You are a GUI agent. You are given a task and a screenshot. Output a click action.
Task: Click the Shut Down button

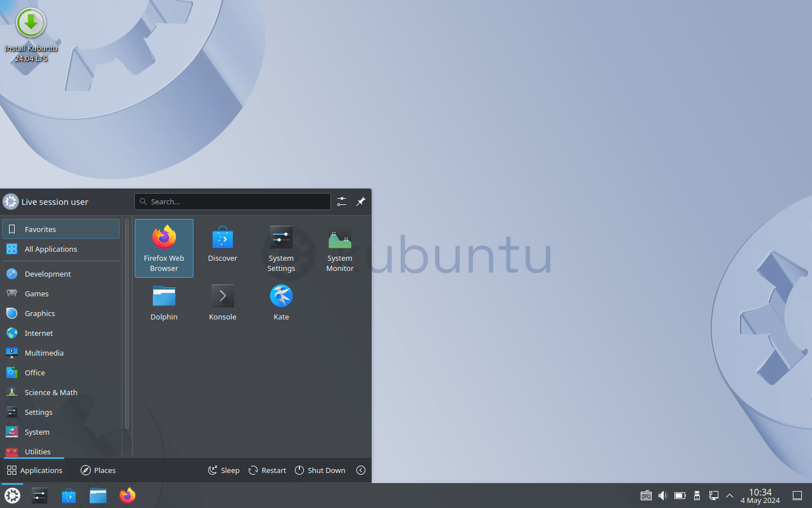pyautogui.click(x=320, y=470)
